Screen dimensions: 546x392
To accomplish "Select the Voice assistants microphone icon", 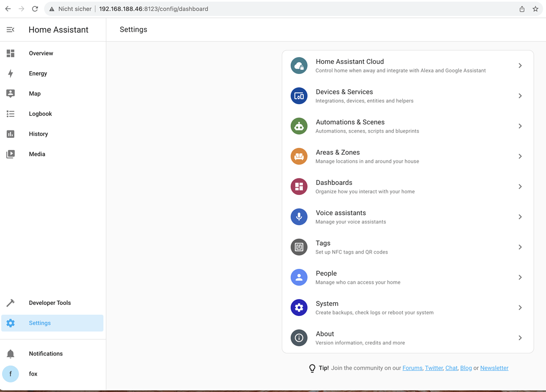I will tap(299, 217).
